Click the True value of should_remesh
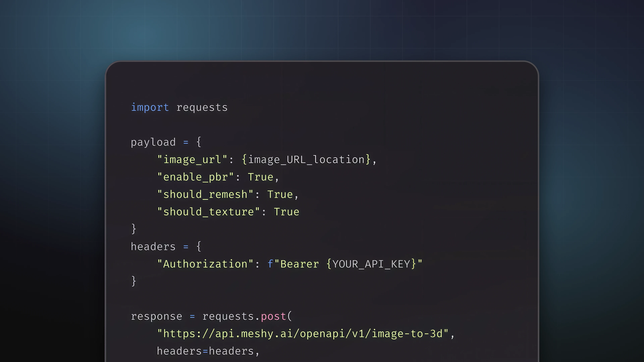This screenshot has height=362, width=644. pyautogui.click(x=280, y=195)
